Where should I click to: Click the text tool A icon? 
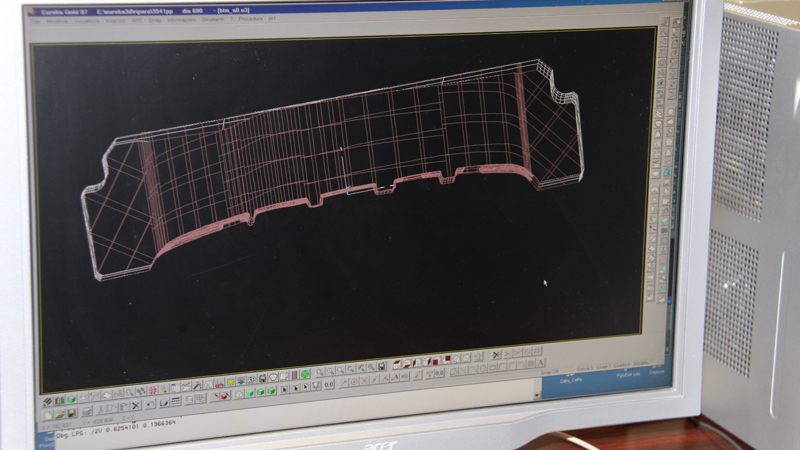tap(540, 363)
